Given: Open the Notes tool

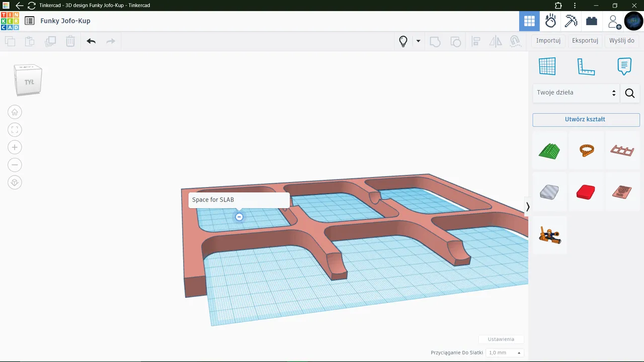Looking at the screenshot, I should [624, 66].
